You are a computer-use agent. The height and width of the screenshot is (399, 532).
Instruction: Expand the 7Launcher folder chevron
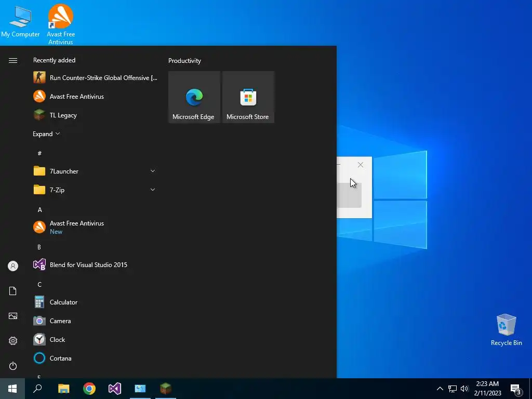pyautogui.click(x=153, y=171)
